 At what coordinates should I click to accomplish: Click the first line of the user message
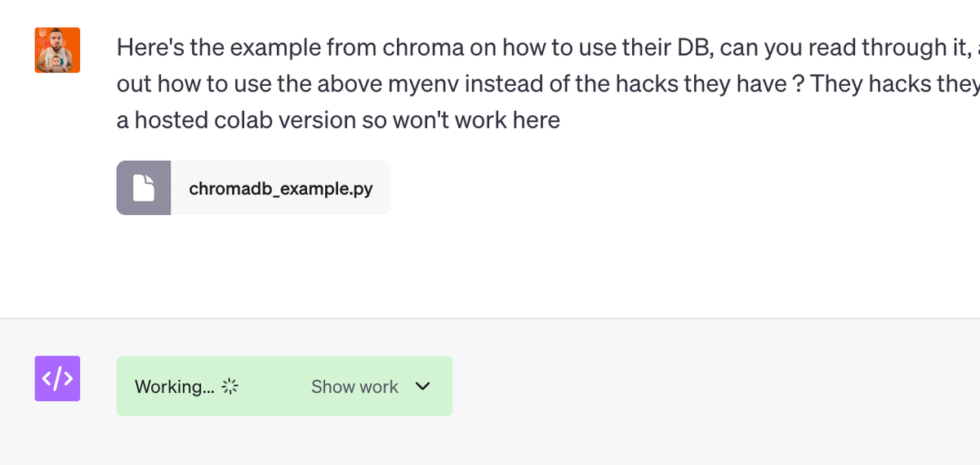[x=539, y=47]
